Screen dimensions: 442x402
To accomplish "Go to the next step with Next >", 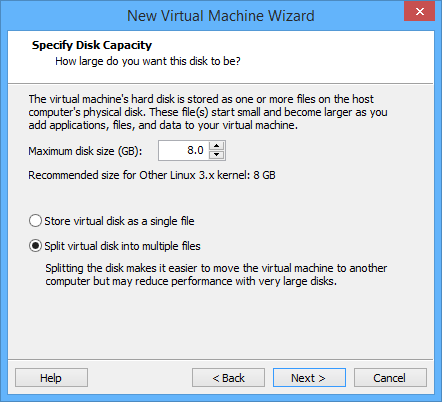I will [309, 378].
